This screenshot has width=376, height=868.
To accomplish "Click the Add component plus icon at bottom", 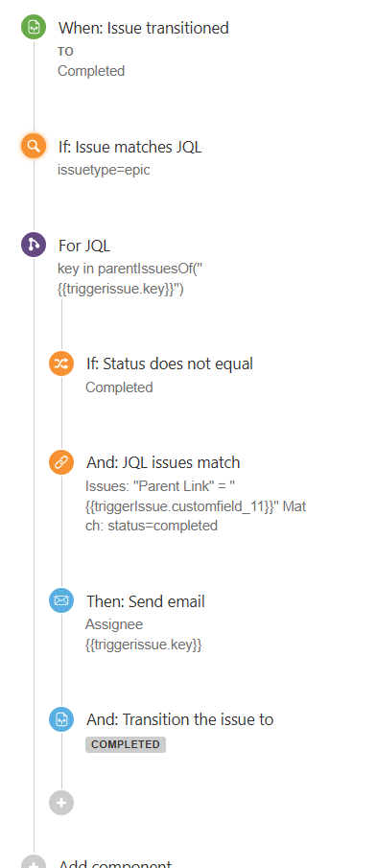I will (x=34, y=862).
